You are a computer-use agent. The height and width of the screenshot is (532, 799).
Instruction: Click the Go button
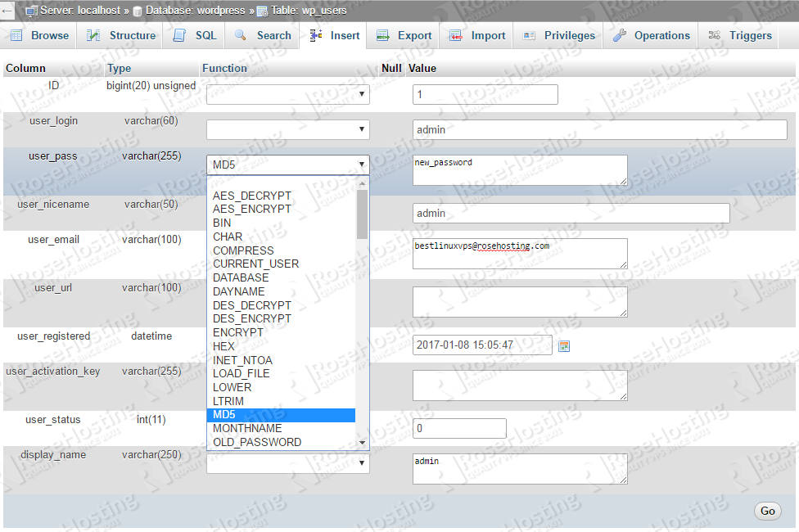(x=767, y=511)
